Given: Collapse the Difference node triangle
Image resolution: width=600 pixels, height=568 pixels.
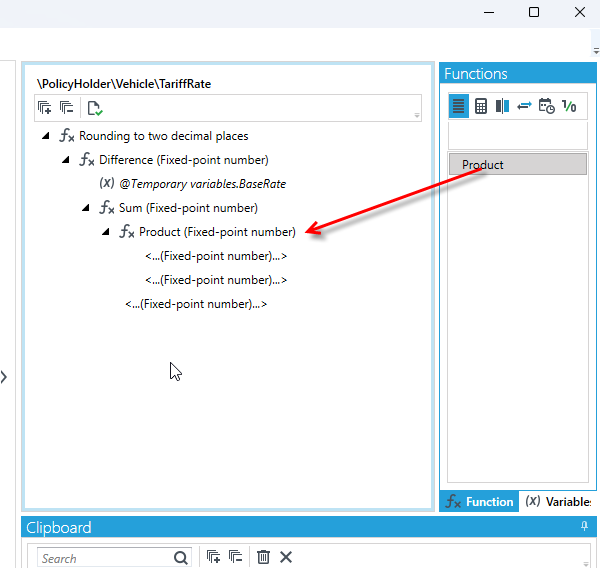Looking at the screenshot, I should click(66, 160).
